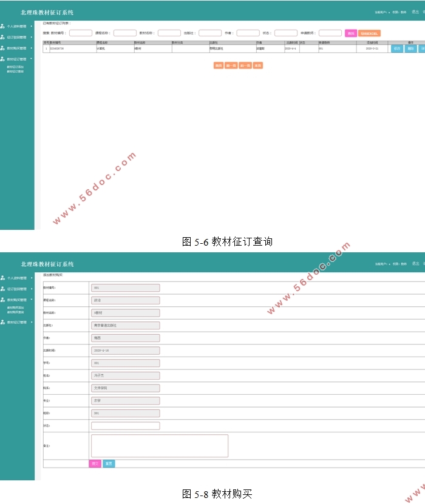Click 个人资料管理 user icon in 教材购买 screen
This screenshot has width=425, height=504.
point(2,278)
